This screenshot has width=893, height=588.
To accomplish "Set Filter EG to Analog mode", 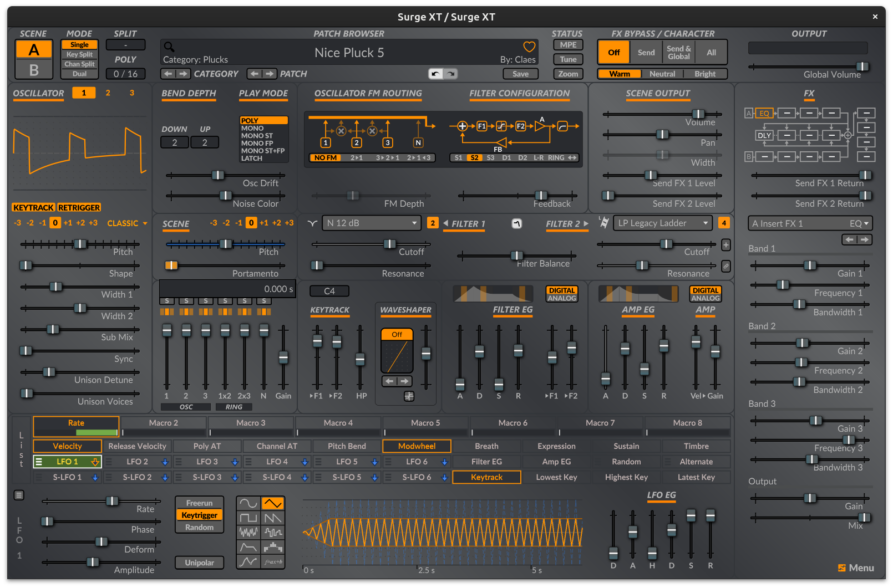I will tap(562, 298).
